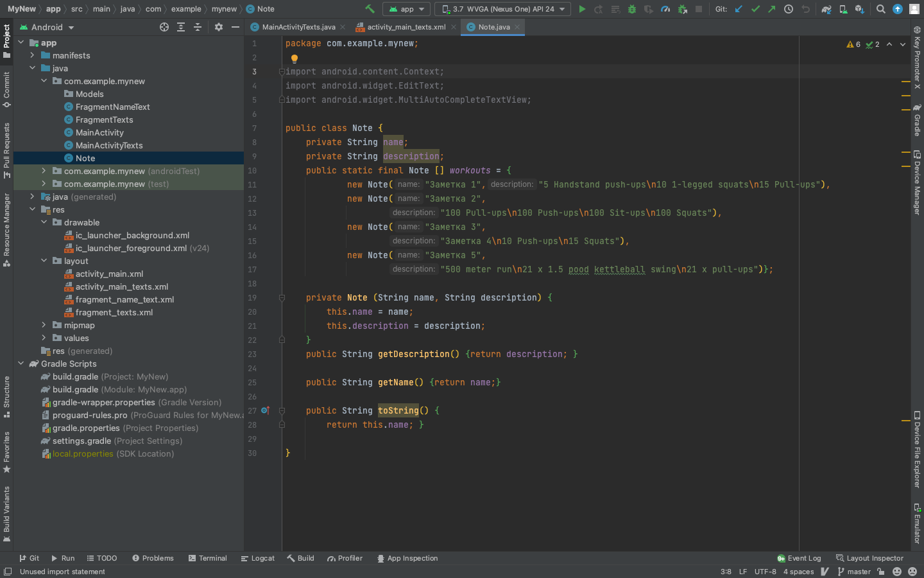The height and width of the screenshot is (578, 924).
Task: Open the app run configuration dropdown
Action: [407, 9]
